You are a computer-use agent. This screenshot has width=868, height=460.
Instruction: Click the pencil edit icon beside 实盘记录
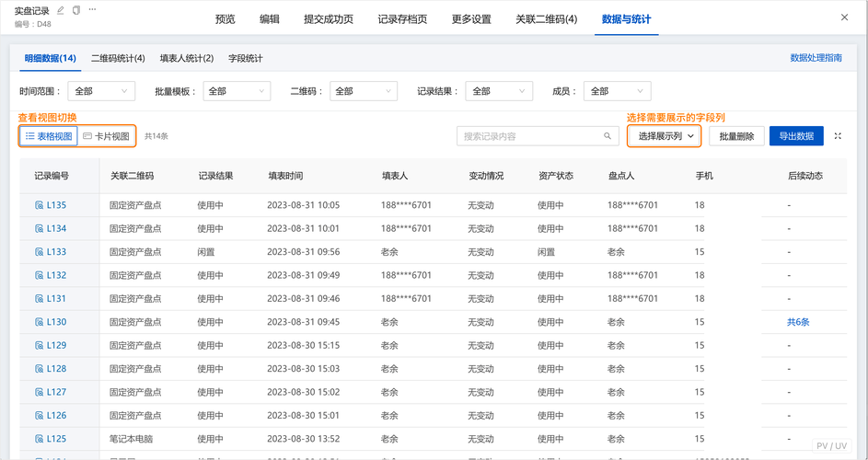point(61,10)
